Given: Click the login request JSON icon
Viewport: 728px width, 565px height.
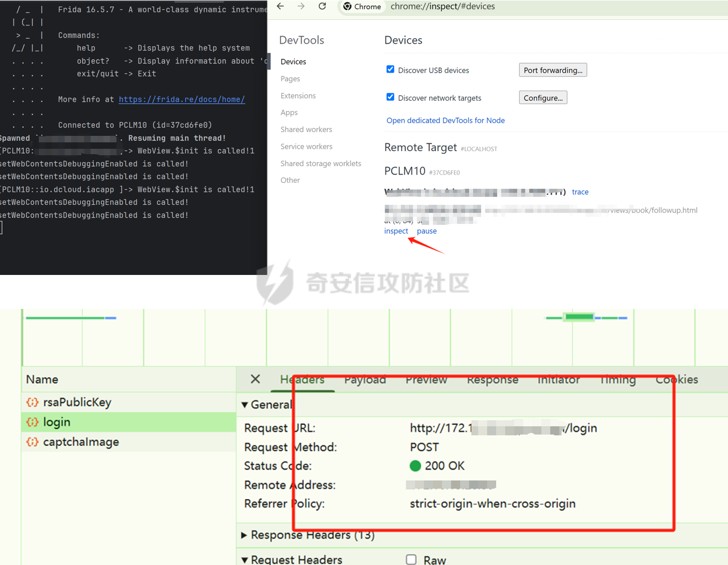Looking at the screenshot, I should coord(32,422).
